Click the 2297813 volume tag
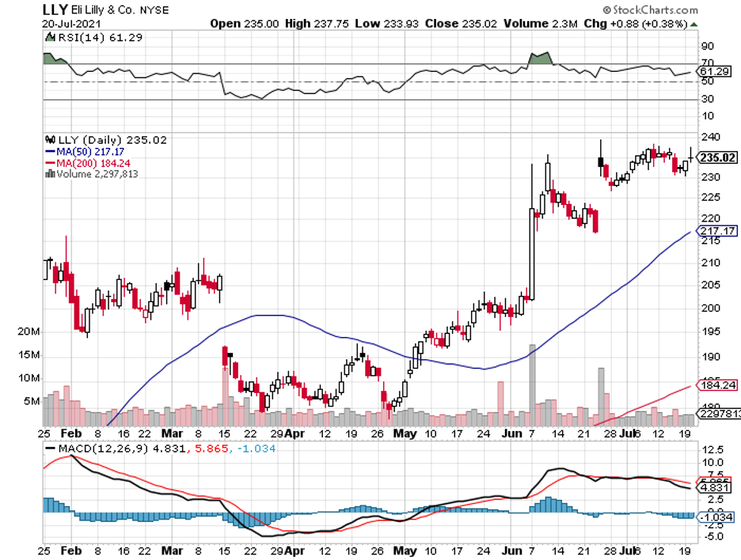 [720, 414]
